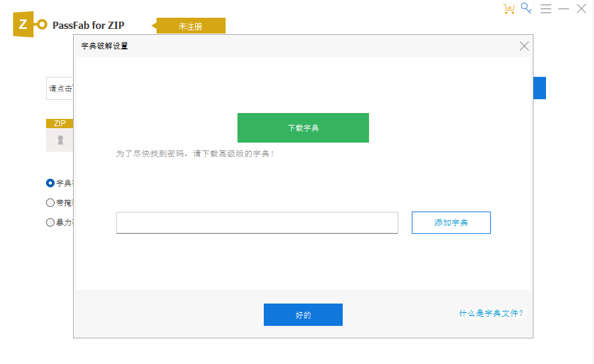
Task: Close the 字典破解设置 dialog
Action: click(x=524, y=46)
